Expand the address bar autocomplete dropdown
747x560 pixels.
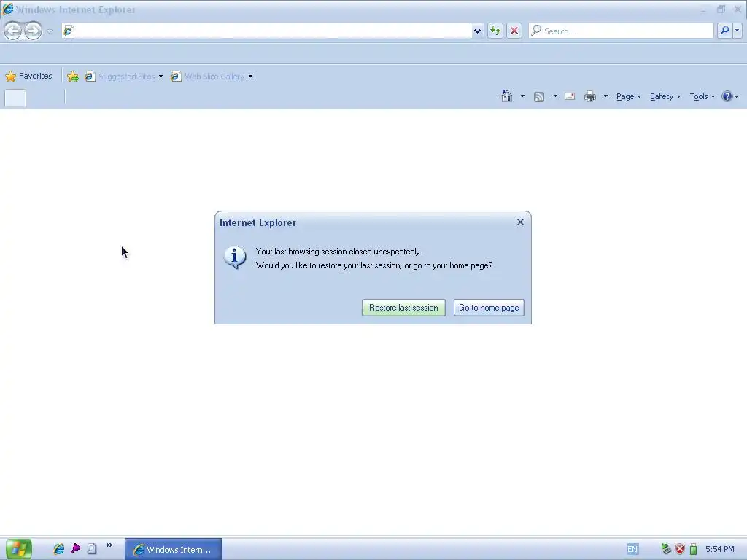[477, 31]
